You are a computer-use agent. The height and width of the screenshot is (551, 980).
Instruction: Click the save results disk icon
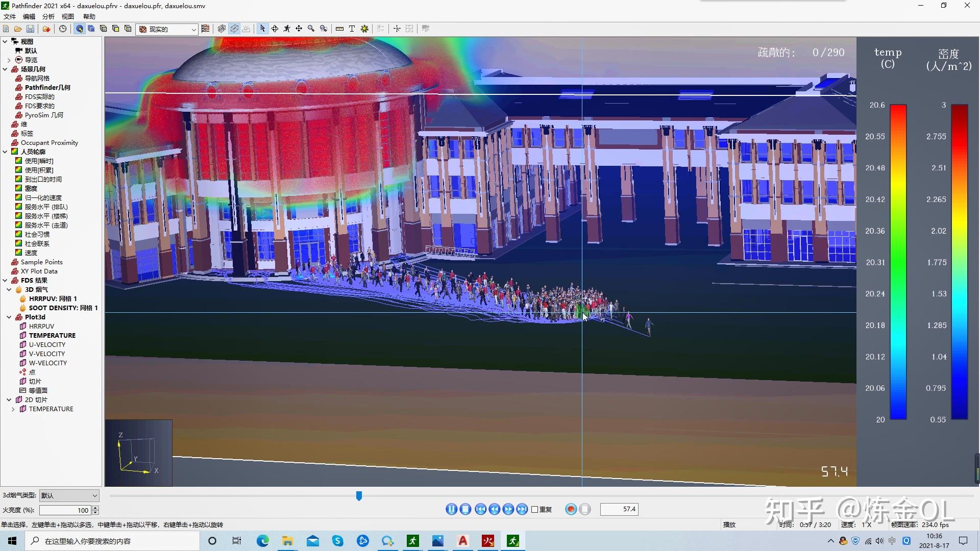click(30, 29)
